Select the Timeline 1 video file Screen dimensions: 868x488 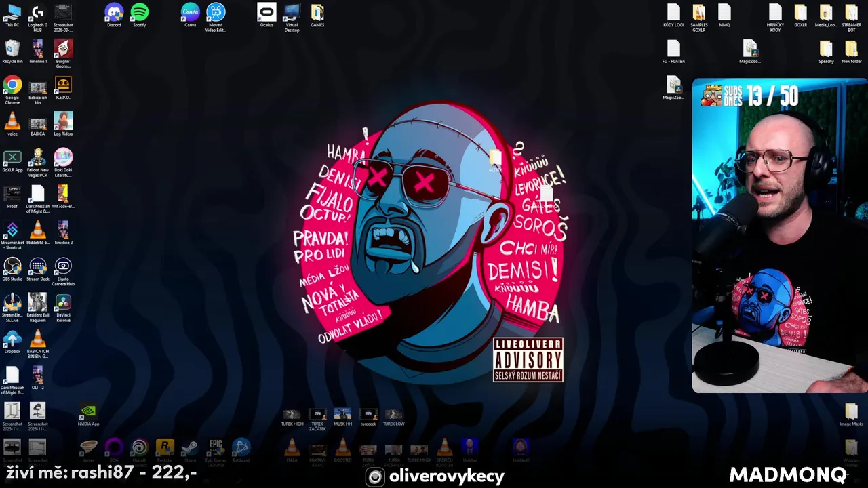tap(37, 52)
